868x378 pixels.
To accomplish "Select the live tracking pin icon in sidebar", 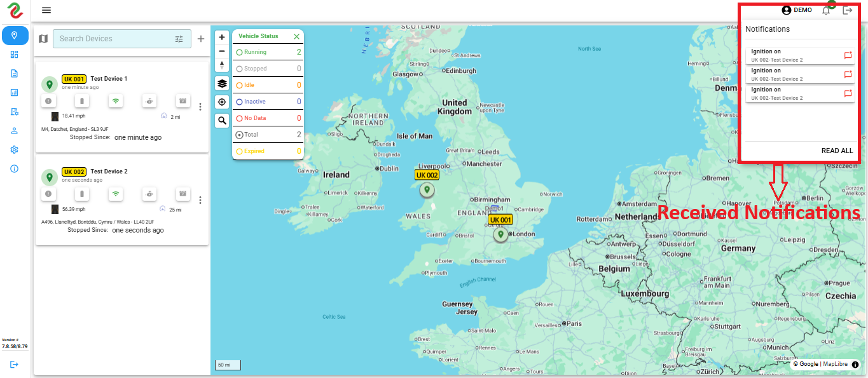I will click(x=14, y=36).
